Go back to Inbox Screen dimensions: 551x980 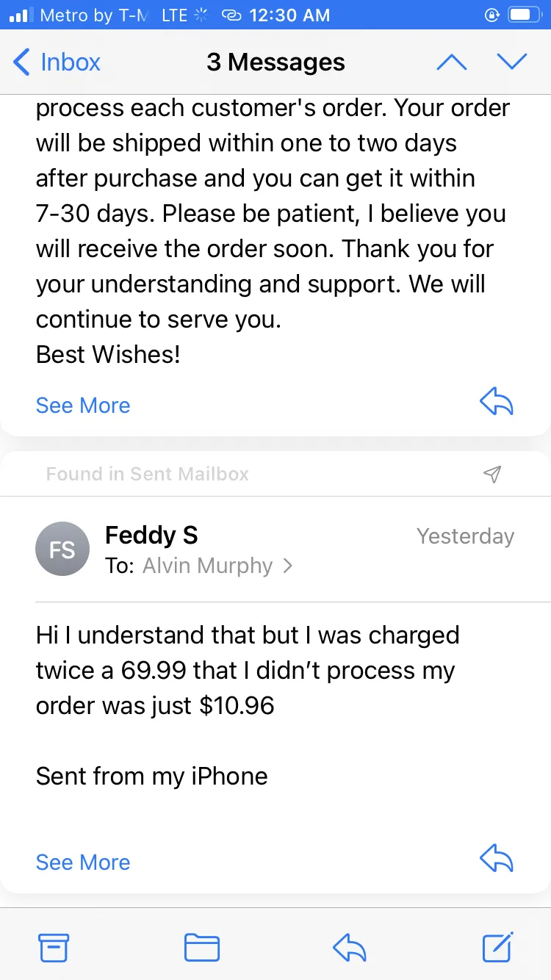click(57, 62)
